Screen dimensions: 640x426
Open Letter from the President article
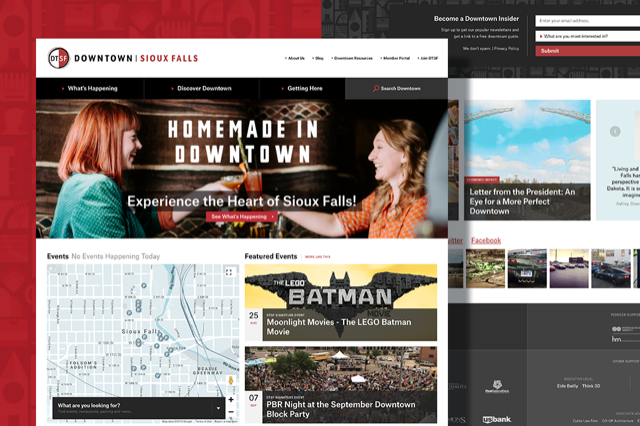[x=527, y=160]
